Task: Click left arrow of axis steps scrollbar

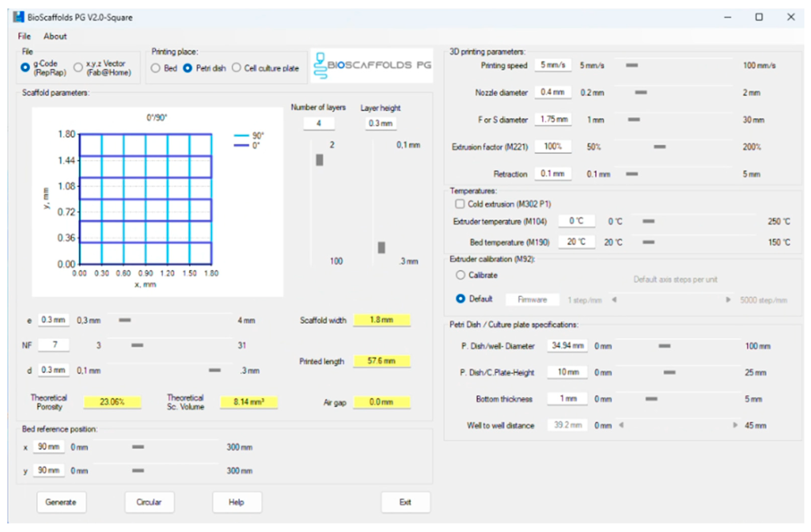Action: coord(614,300)
